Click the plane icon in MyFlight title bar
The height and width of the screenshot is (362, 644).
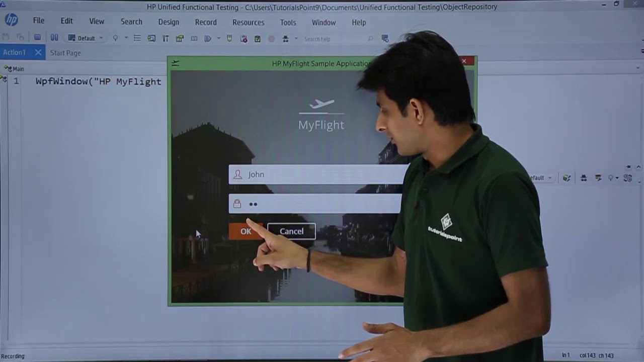(x=175, y=63)
